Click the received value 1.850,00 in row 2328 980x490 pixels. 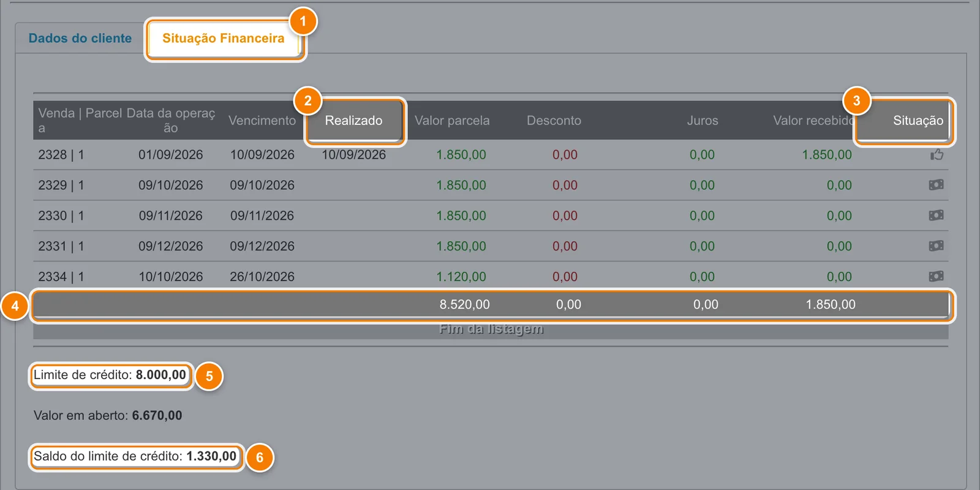(827, 155)
